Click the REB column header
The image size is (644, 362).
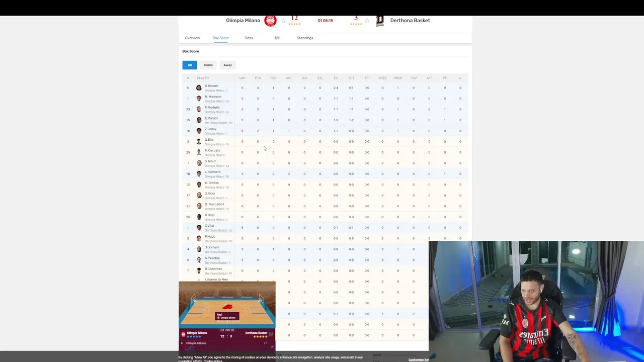pyautogui.click(x=273, y=78)
